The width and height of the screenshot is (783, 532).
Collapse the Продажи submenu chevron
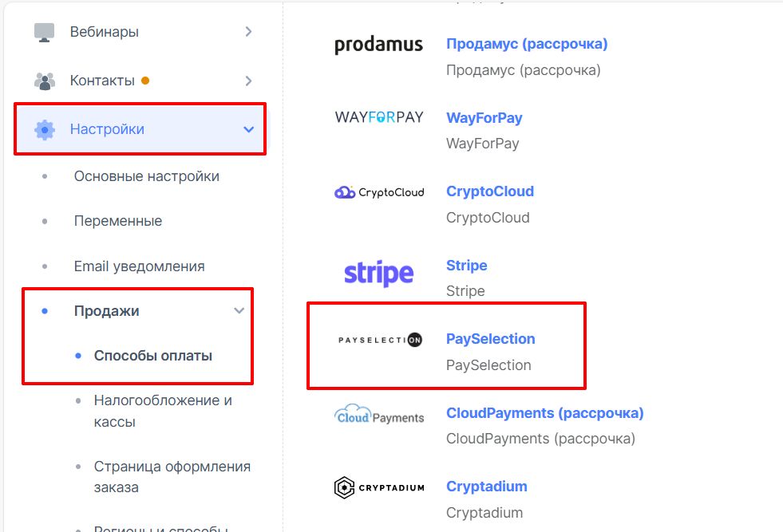(239, 310)
